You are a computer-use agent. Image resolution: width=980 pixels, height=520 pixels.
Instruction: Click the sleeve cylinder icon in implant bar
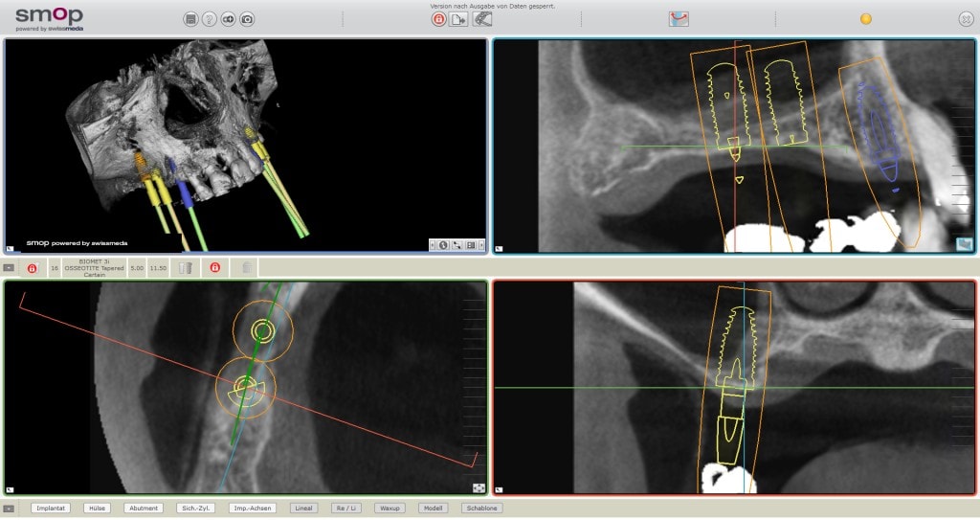click(185, 268)
